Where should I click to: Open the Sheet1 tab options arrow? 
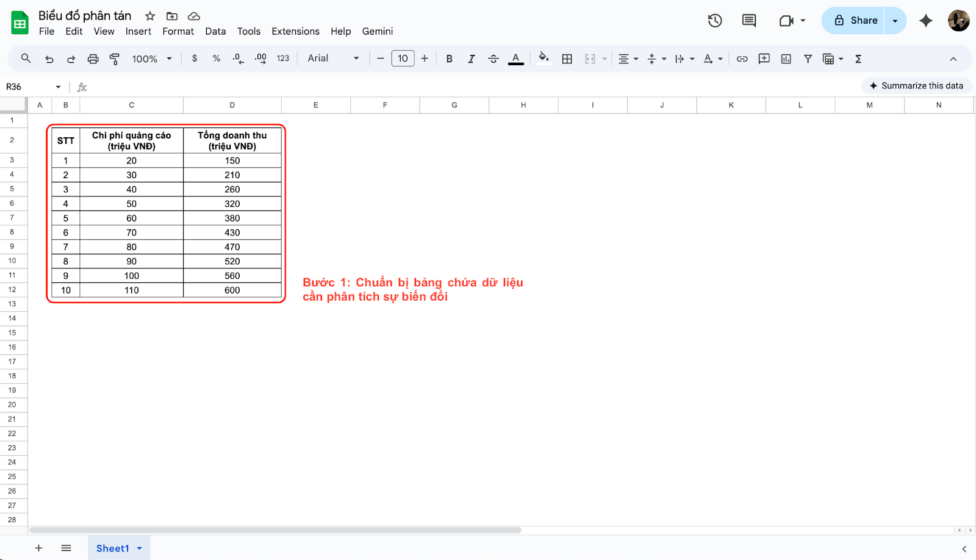[140, 548]
